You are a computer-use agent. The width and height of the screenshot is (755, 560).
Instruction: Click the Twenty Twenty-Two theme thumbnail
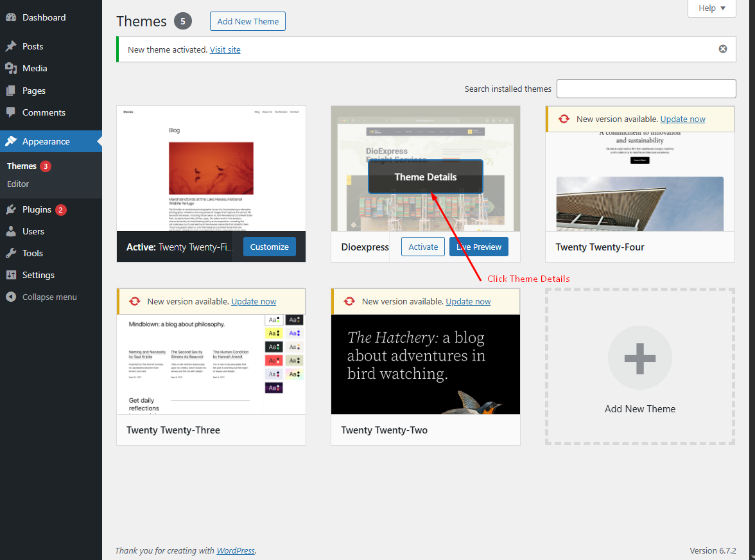pos(425,364)
